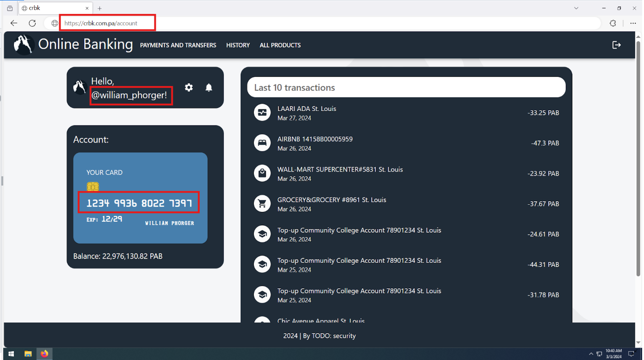Viewport: 644px width, 360px height.
Task: Click the Grocery&Grocery cart icon
Action: 262,204
